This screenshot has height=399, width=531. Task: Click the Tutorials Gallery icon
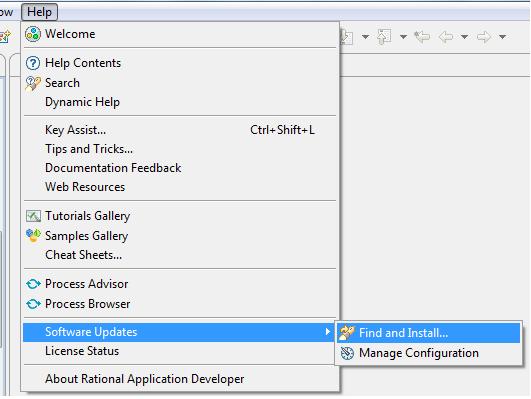[x=33, y=216]
